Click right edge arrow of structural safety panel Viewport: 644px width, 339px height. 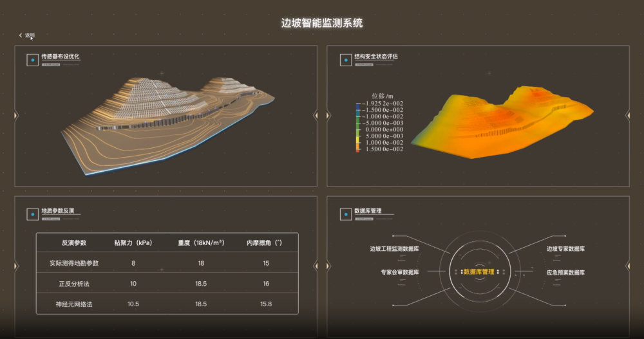(627, 115)
